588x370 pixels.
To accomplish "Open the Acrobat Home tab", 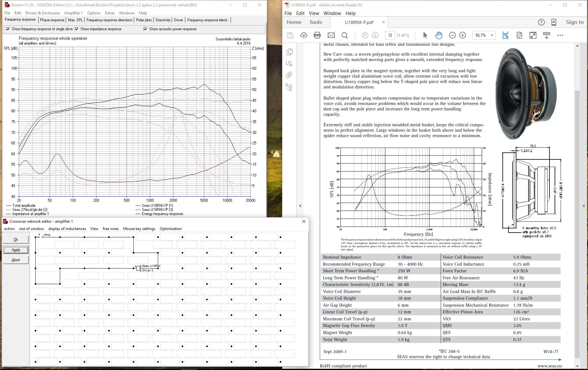I will [x=294, y=22].
